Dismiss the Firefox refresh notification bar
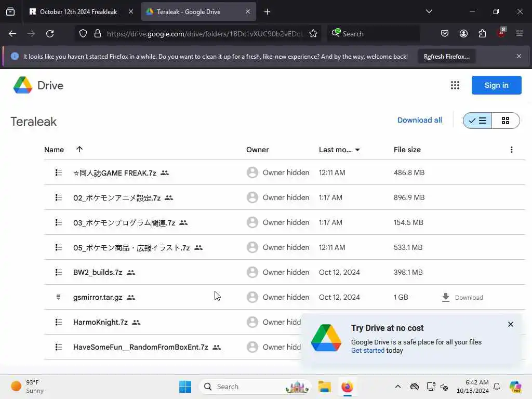This screenshot has height=399, width=532. click(519, 56)
